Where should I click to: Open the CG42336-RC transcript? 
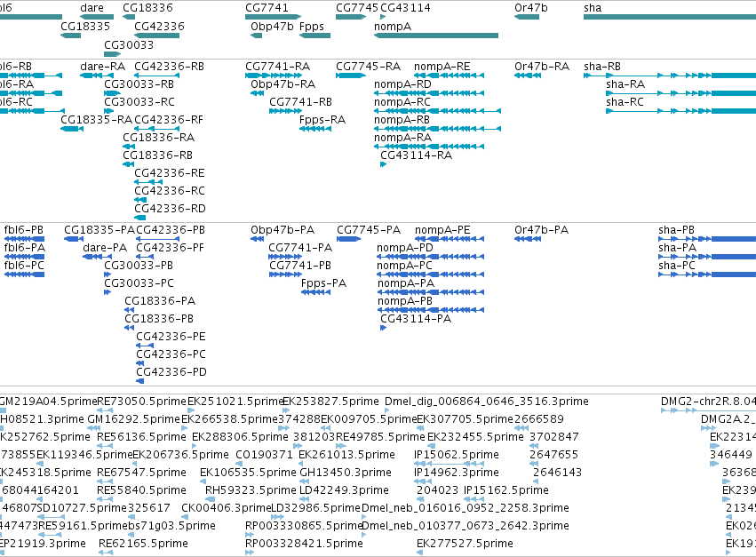(x=140, y=200)
